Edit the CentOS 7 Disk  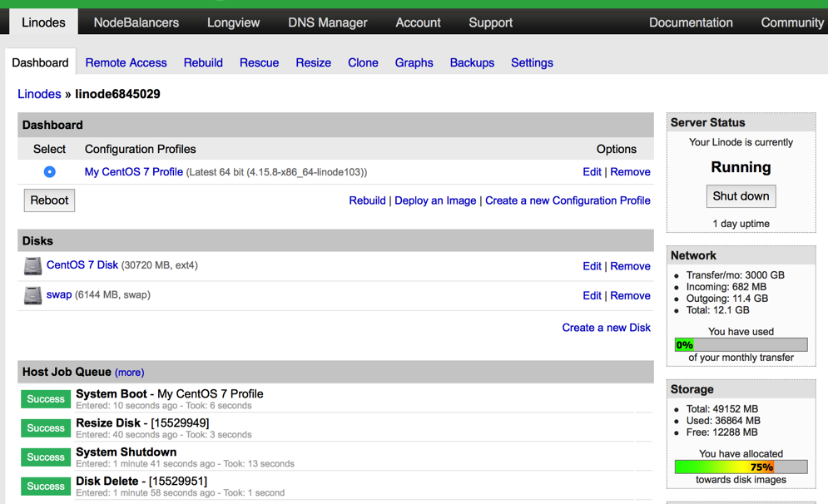tap(592, 266)
